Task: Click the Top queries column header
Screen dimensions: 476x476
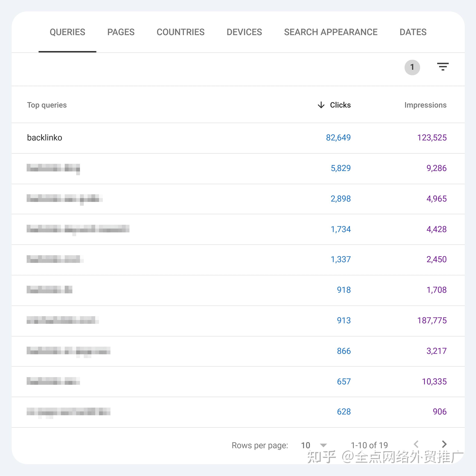Action: pos(47,105)
